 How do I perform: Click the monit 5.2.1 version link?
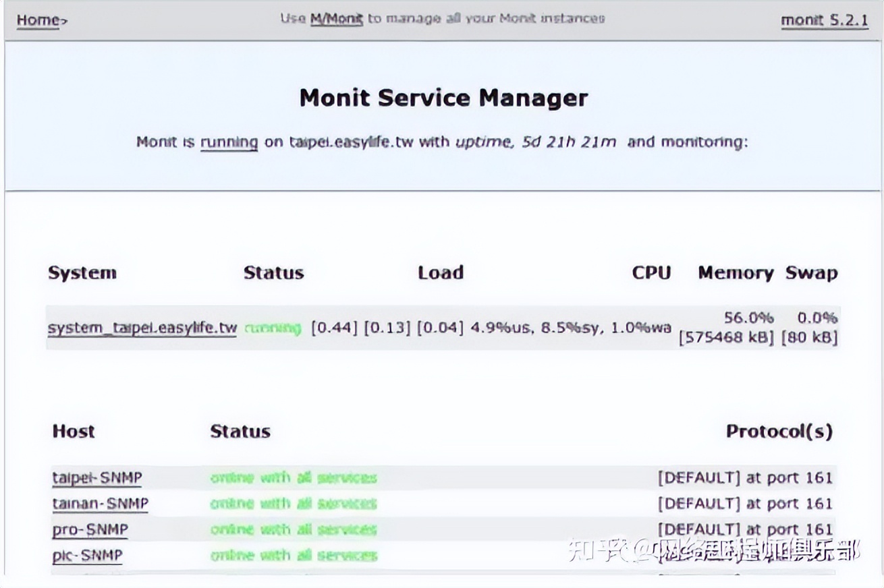point(824,20)
